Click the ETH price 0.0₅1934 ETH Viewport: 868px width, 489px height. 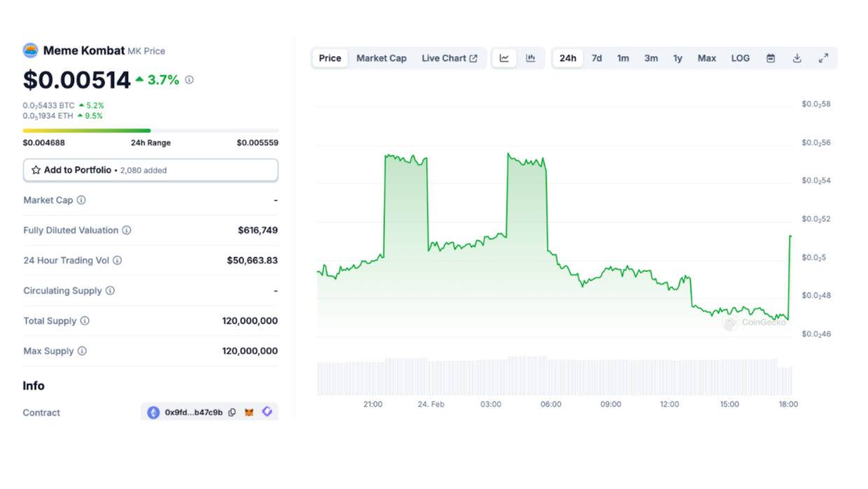(49, 116)
